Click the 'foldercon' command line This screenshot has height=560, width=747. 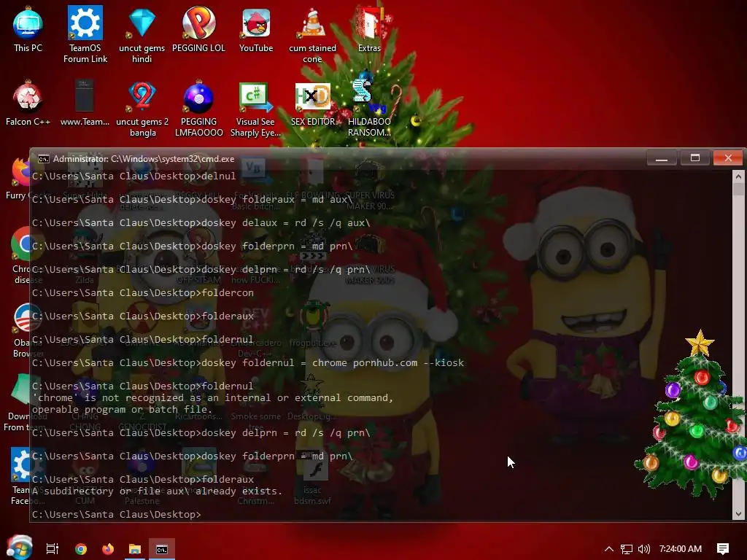coord(143,293)
